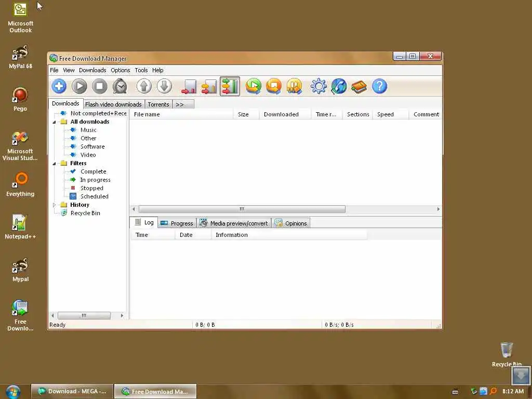The height and width of the screenshot is (399, 532).
Task: Click the green Start all downloads icon
Action: tap(254, 86)
